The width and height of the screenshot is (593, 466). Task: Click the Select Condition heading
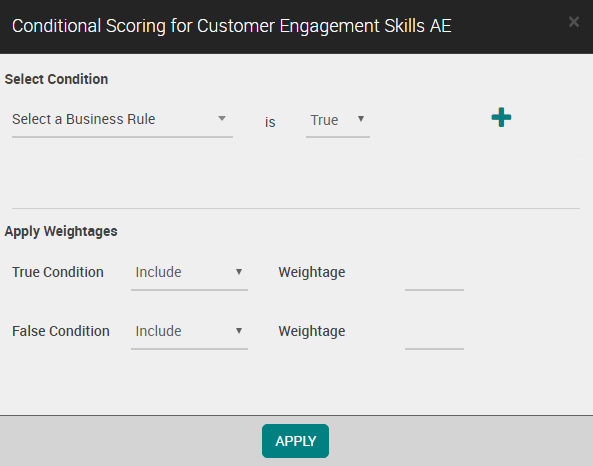tap(56, 79)
